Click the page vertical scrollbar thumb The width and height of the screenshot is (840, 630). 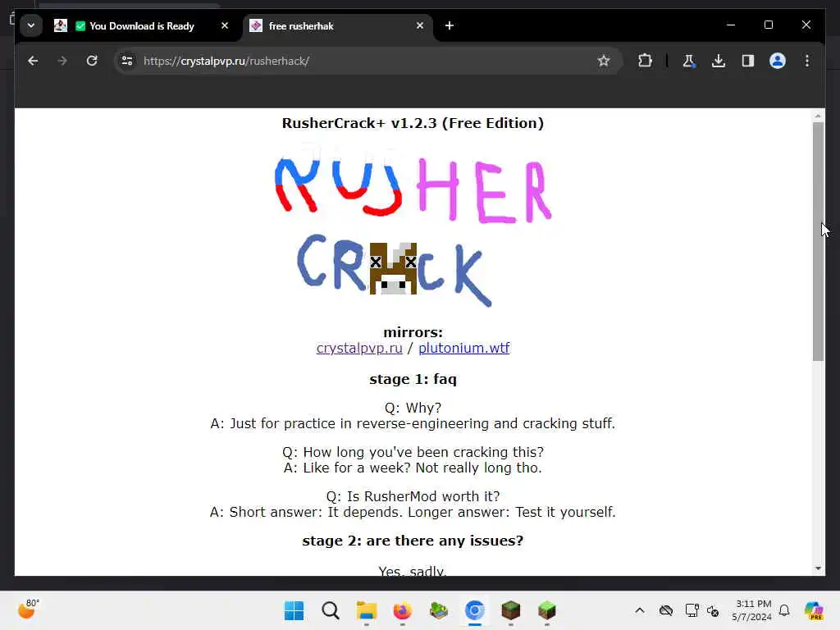point(818,241)
